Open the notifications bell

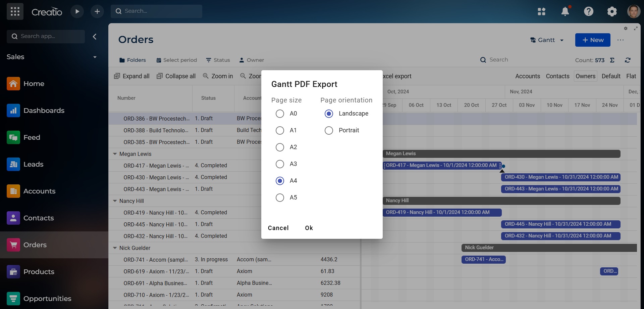coord(565,11)
